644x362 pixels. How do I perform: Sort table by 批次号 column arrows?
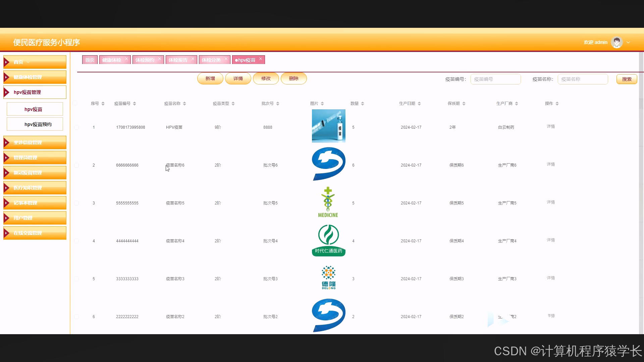(x=278, y=104)
